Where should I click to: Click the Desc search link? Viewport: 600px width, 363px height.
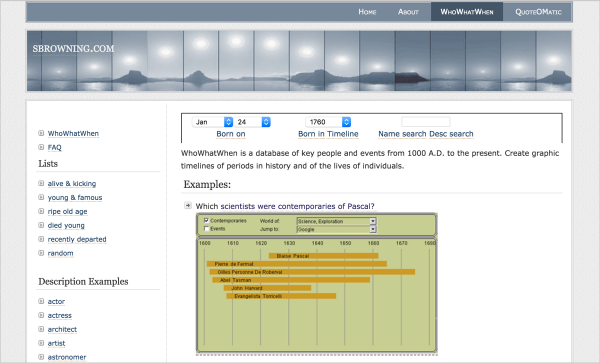click(452, 134)
